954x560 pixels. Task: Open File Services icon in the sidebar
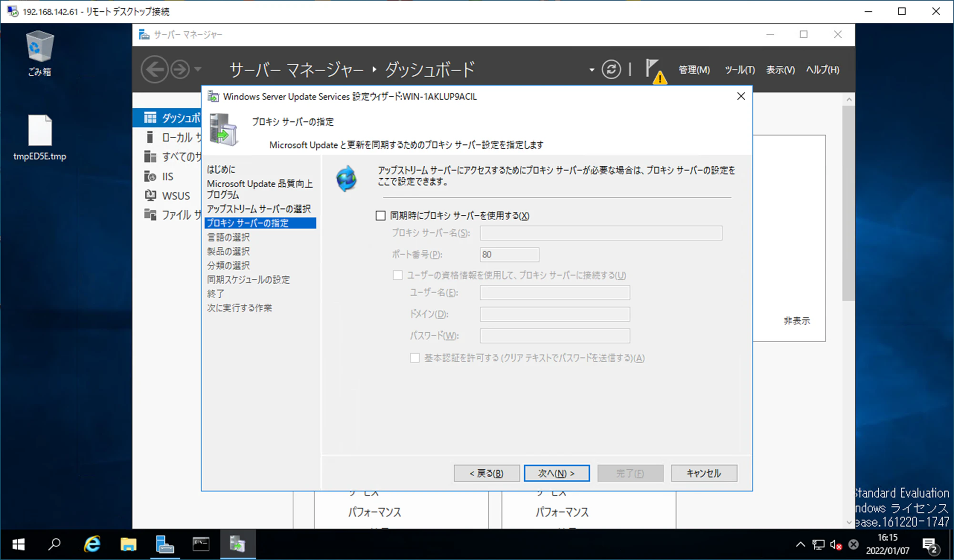(x=150, y=214)
